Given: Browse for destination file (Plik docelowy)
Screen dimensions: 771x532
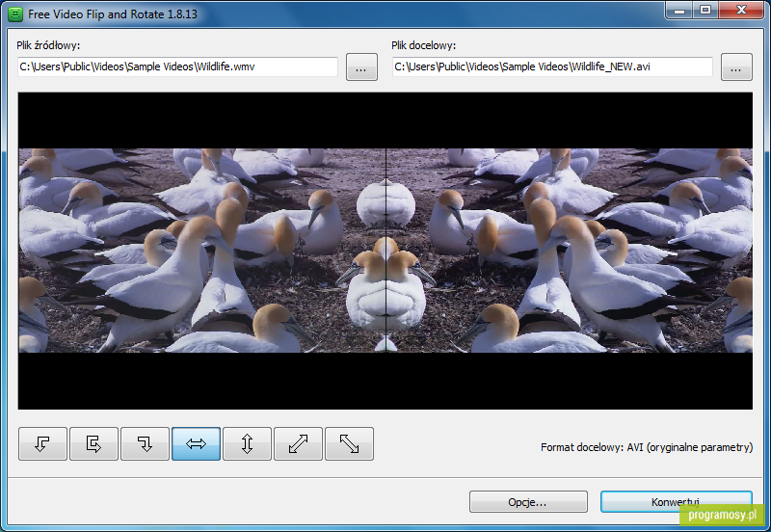Looking at the screenshot, I should [x=736, y=66].
